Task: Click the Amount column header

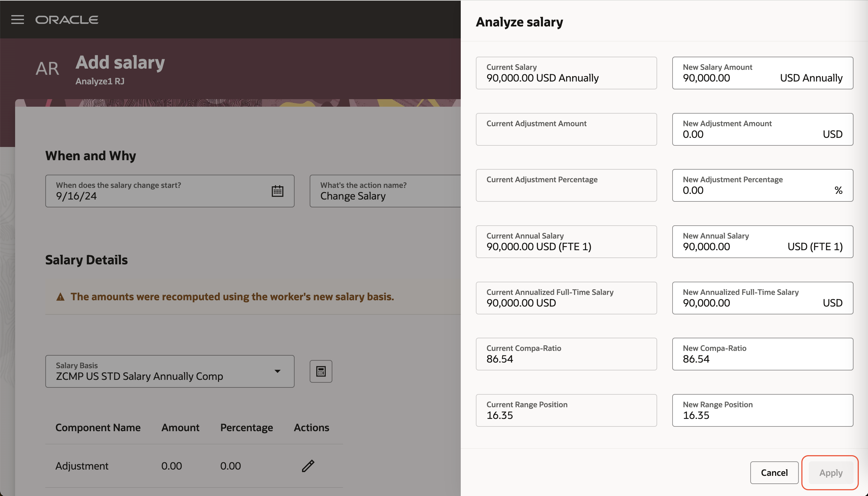Action: (x=180, y=427)
